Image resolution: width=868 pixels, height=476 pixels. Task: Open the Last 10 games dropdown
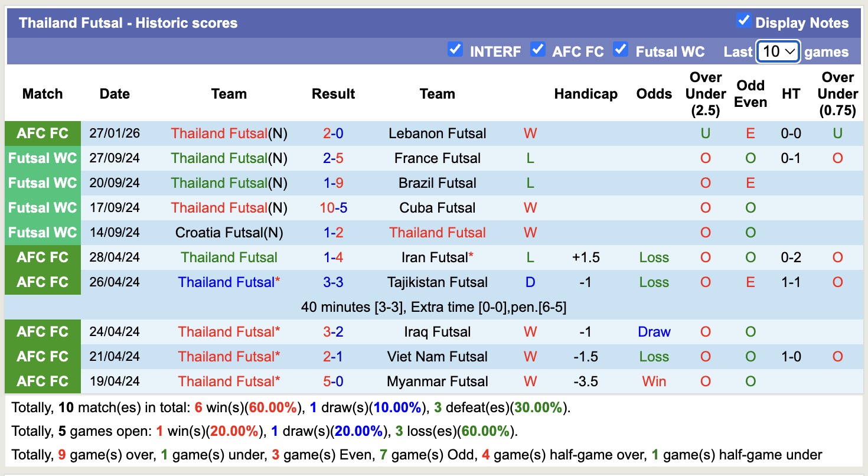tap(778, 51)
